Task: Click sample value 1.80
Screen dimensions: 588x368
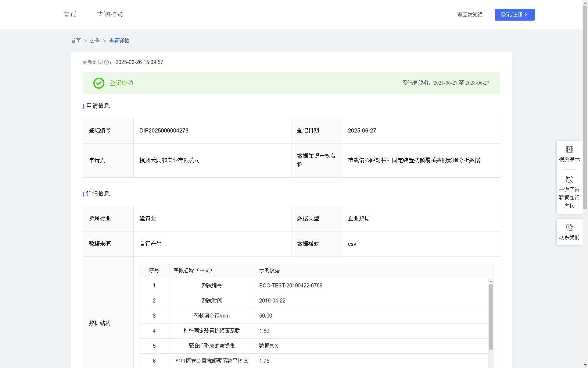Action: click(264, 331)
